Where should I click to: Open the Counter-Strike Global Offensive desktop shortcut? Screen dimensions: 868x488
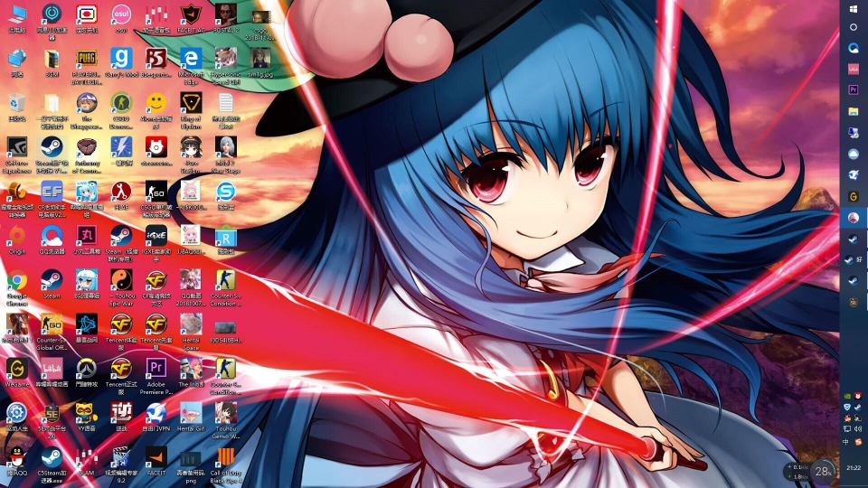(52, 332)
